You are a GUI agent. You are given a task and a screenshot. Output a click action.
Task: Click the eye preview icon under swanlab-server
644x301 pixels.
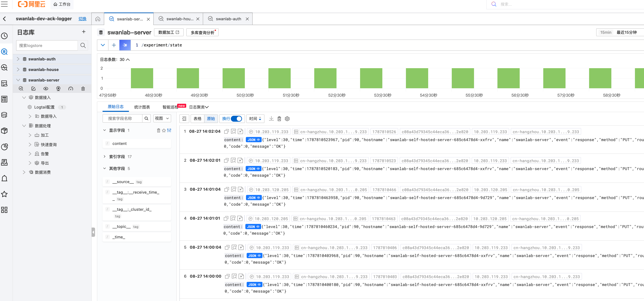[x=46, y=89]
